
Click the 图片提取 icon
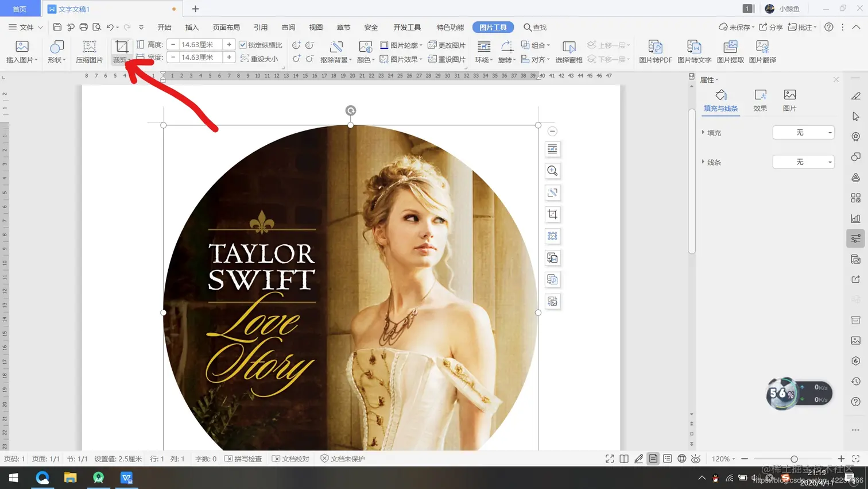pyautogui.click(x=730, y=47)
